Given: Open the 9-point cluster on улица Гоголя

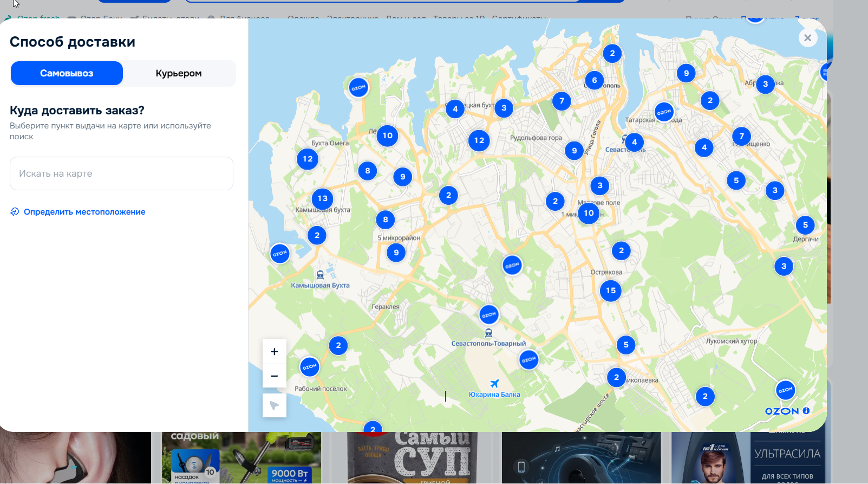Looking at the screenshot, I should tap(575, 151).
